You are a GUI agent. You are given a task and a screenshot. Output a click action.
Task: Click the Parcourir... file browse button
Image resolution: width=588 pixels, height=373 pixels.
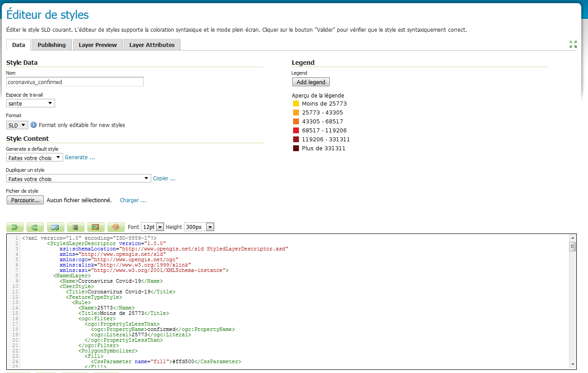click(x=26, y=200)
